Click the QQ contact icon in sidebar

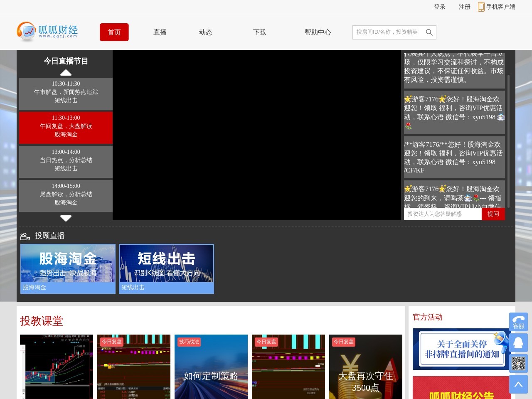518,343
